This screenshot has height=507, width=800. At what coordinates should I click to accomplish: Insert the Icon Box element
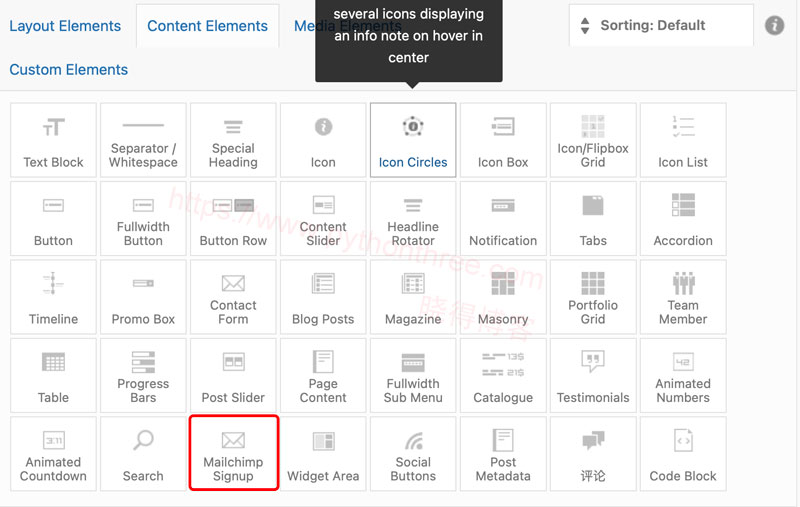pos(503,140)
